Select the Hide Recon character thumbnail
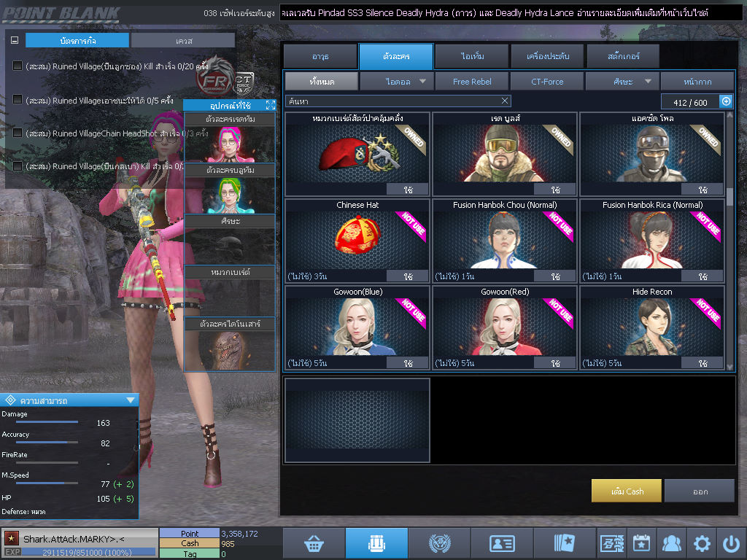The image size is (747, 560). click(651, 327)
